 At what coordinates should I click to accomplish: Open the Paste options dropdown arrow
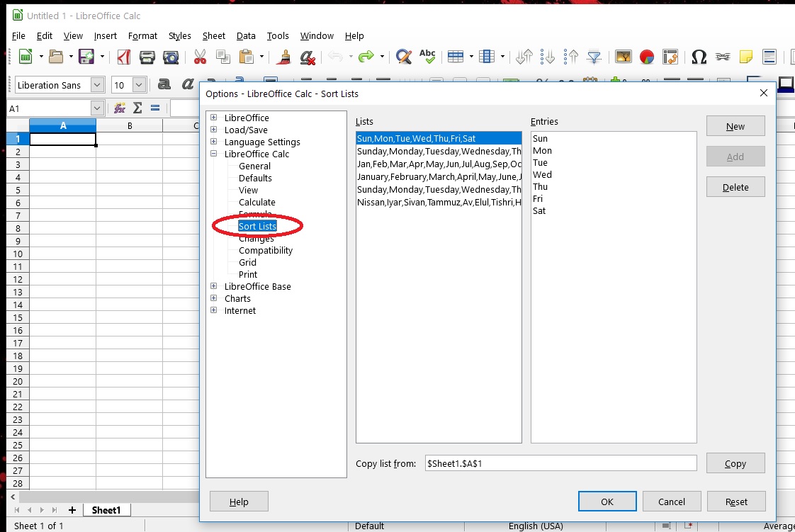(261, 57)
